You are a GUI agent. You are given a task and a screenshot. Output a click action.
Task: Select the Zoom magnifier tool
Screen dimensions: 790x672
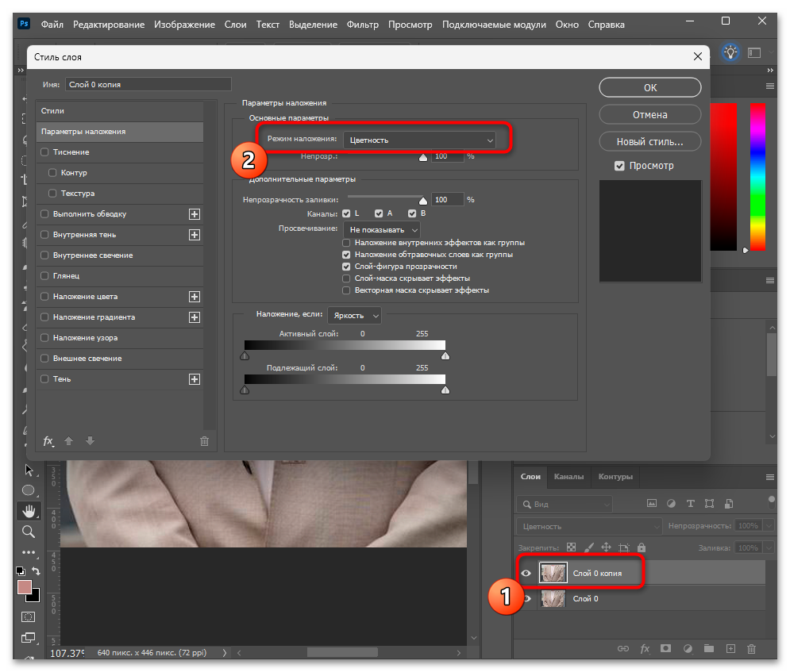pyautogui.click(x=29, y=532)
